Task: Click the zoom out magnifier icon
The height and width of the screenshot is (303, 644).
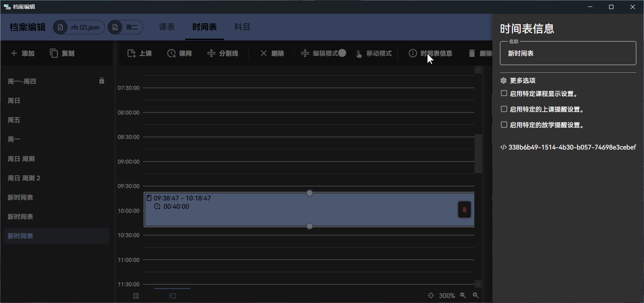Action: (x=463, y=295)
